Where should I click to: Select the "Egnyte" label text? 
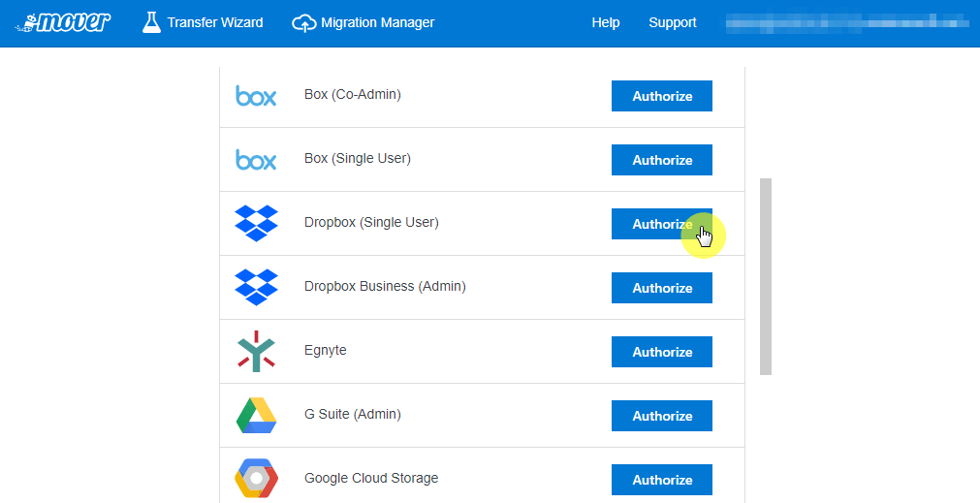click(x=325, y=351)
